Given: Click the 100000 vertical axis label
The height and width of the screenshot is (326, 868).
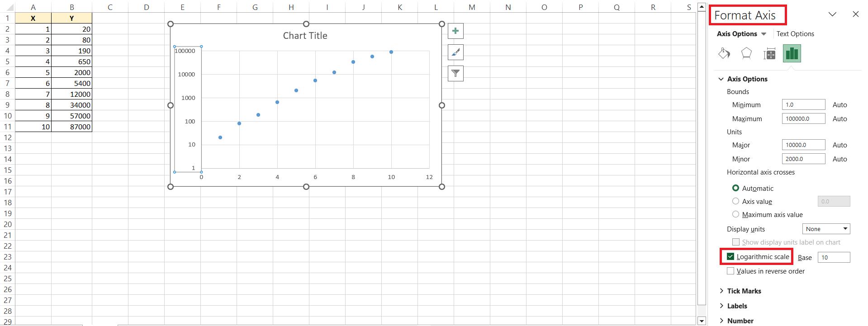Looking at the screenshot, I should pos(185,51).
